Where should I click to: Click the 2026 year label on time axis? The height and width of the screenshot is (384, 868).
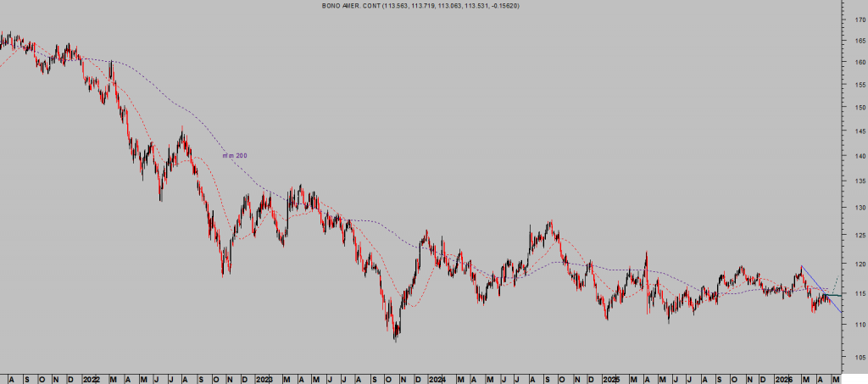[784, 377]
